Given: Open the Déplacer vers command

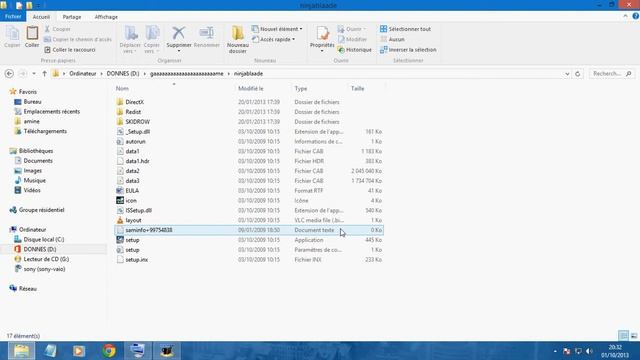Looking at the screenshot, I should click(x=130, y=39).
